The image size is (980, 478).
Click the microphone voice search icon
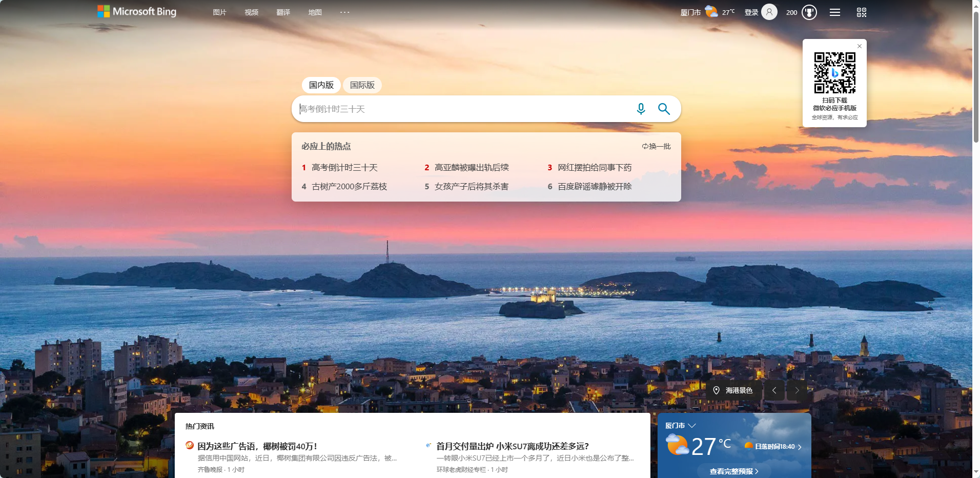pos(641,109)
